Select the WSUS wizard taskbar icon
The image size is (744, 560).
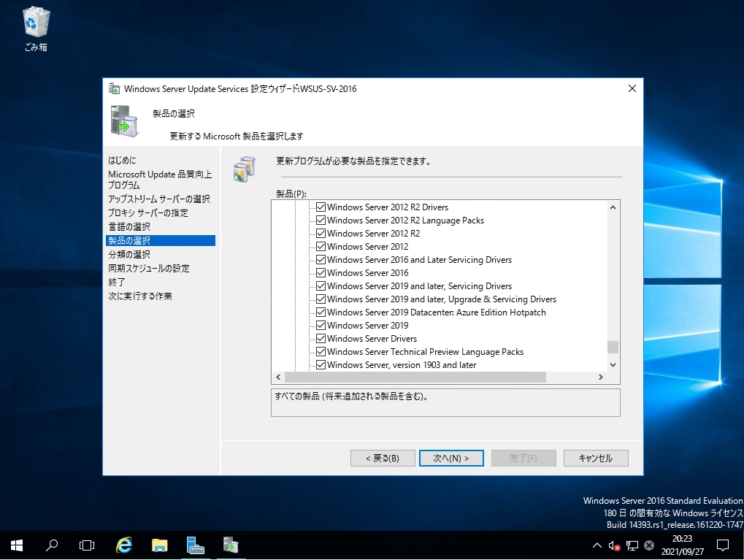coord(231,546)
